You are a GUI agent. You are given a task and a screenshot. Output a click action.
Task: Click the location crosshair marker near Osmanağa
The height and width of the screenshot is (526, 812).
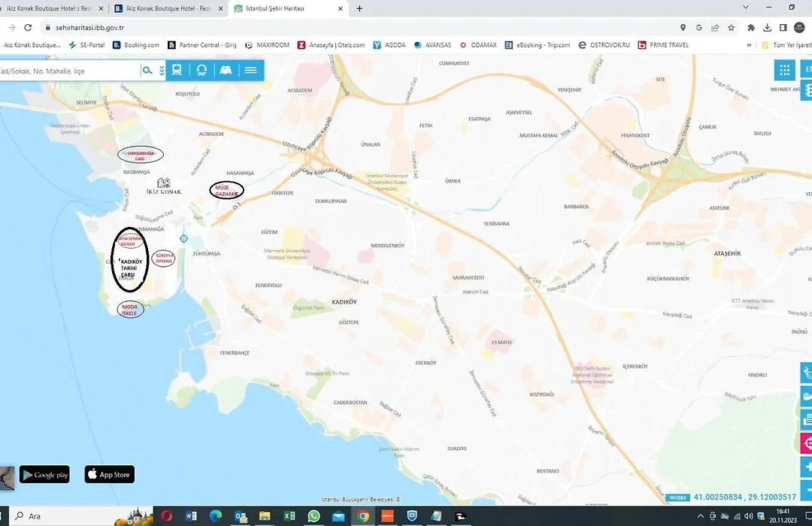(183, 239)
